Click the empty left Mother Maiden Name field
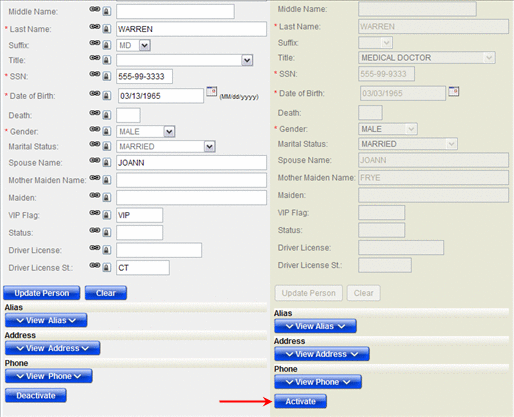The image size is (514, 417). tap(191, 180)
